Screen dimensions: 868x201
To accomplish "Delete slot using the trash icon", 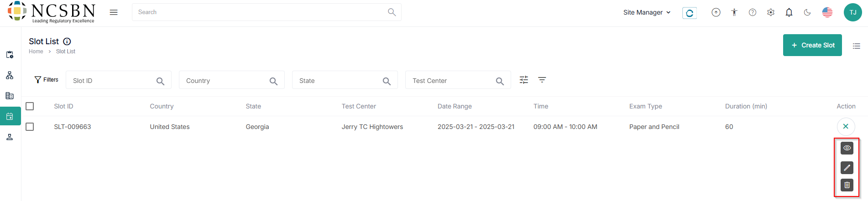I will [x=847, y=185].
